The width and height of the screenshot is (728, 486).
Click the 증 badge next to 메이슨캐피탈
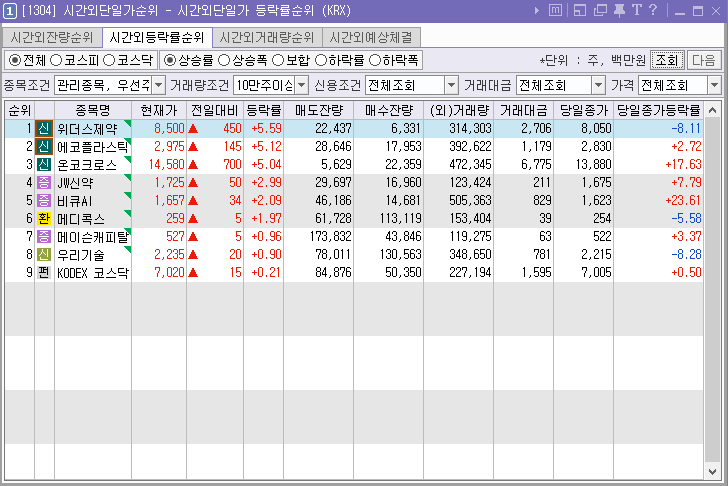tap(44, 236)
